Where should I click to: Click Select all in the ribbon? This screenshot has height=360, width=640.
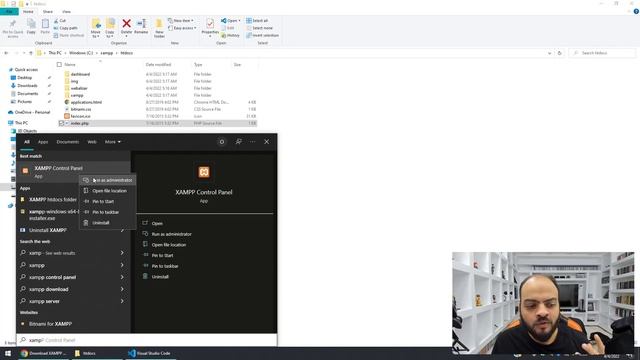pyautogui.click(x=257, y=20)
